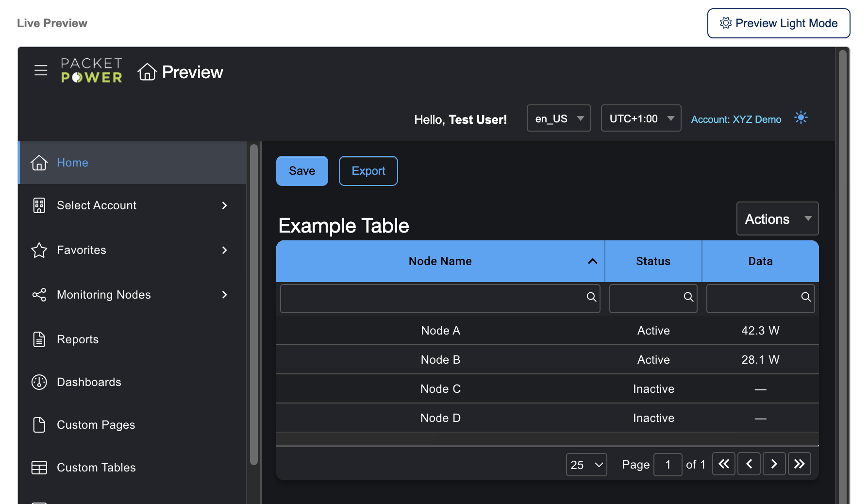
Task: Open the UTC+1:00 timezone dropdown
Action: [641, 118]
